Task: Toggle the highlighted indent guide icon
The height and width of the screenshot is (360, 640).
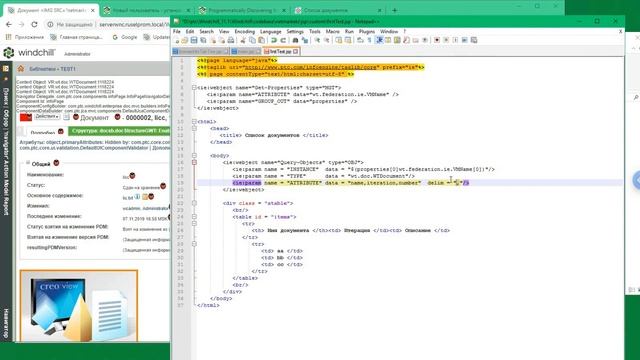Action: pyautogui.click(x=379, y=40)
